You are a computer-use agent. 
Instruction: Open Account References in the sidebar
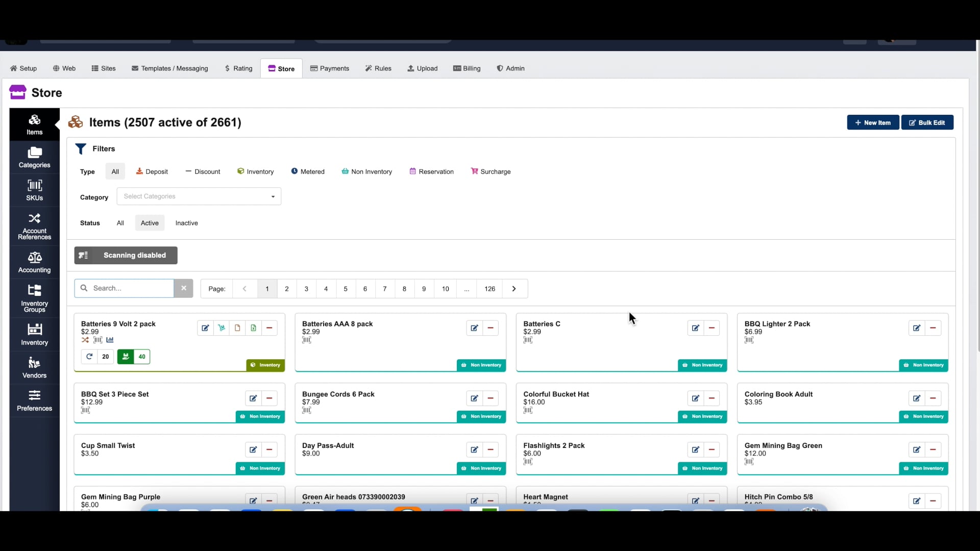pyautogui.click(x=34, y=227)
